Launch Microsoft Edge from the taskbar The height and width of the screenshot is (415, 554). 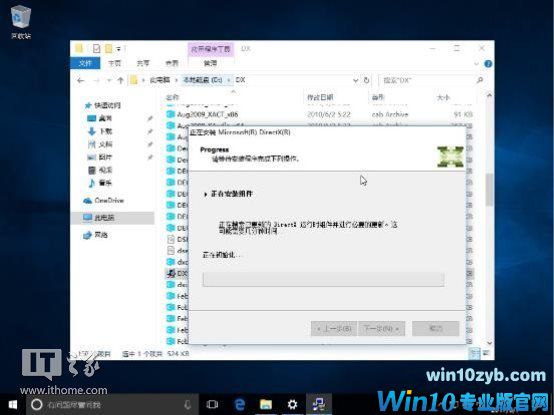pos(239,405)
